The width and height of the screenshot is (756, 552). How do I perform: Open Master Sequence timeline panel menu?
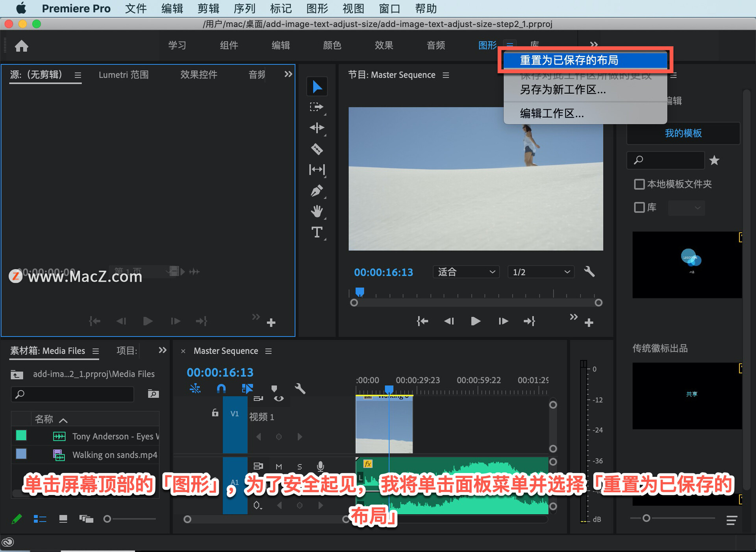point(269,351)
